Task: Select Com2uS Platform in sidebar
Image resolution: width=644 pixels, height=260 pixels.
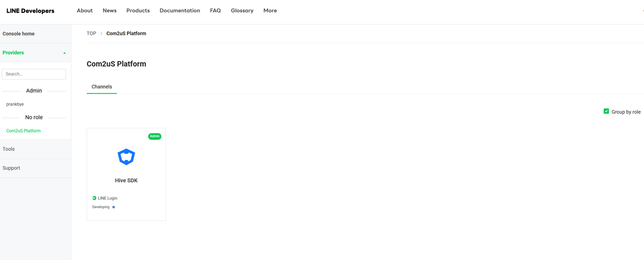Action: (23, 131)
